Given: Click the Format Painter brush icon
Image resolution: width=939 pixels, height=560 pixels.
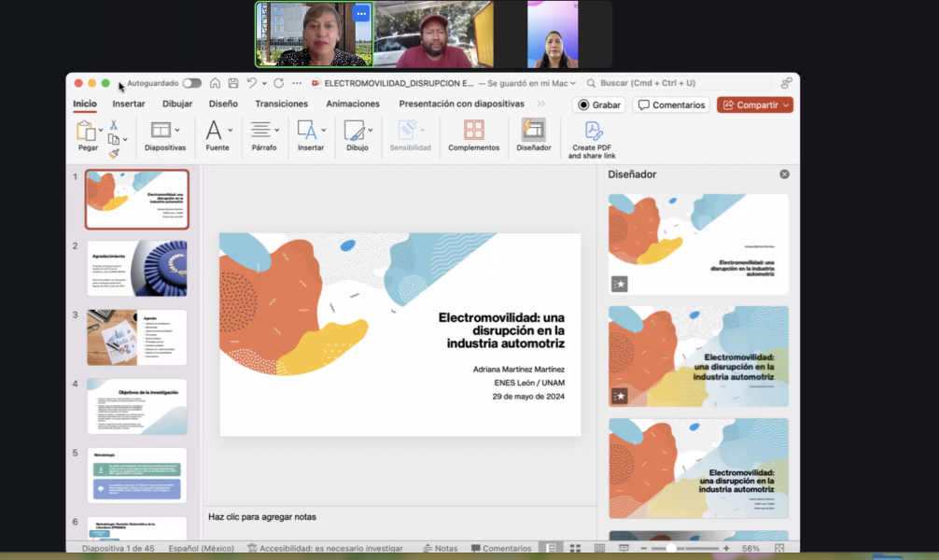Looking at the screenshot, I should pos(114,153).
